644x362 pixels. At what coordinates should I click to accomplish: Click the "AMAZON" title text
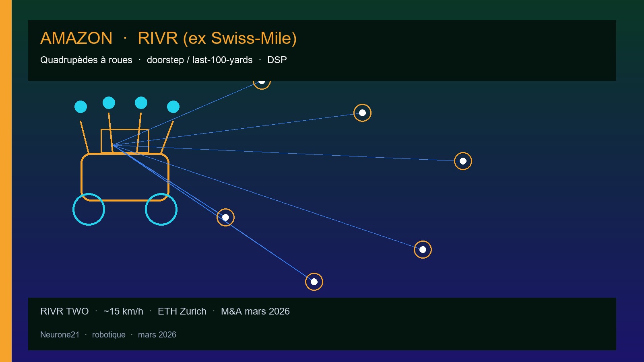76,38
